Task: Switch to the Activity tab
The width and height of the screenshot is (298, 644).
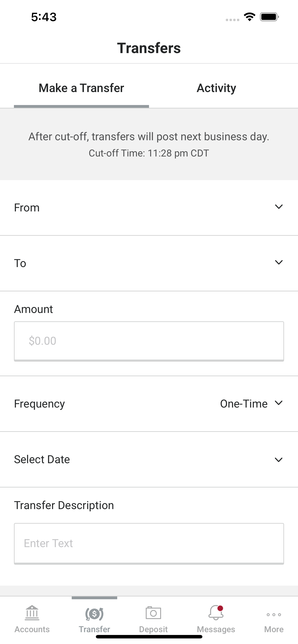Action: (x=217, y=88)
